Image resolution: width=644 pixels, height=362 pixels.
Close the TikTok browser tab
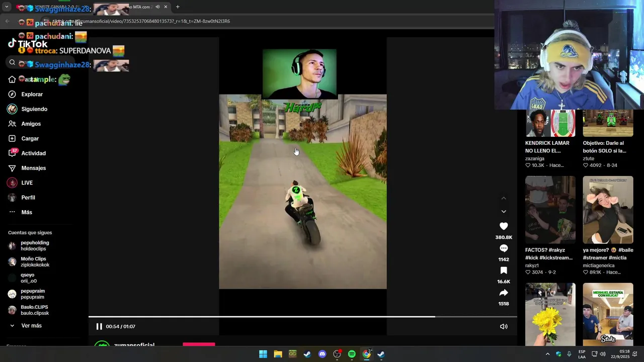pos(166,7)
